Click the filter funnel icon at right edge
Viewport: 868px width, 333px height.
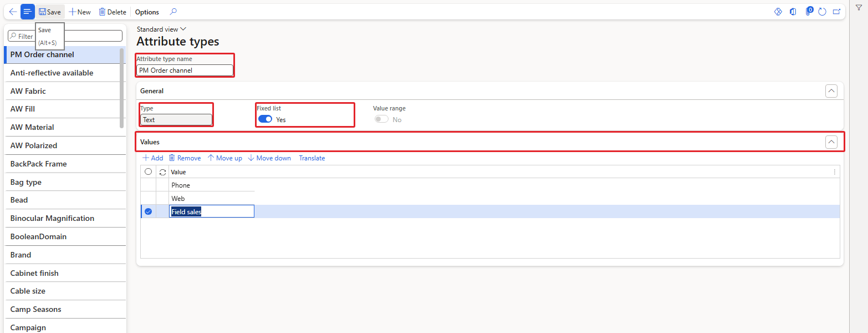pyautogui.click(x=859, y=7)
